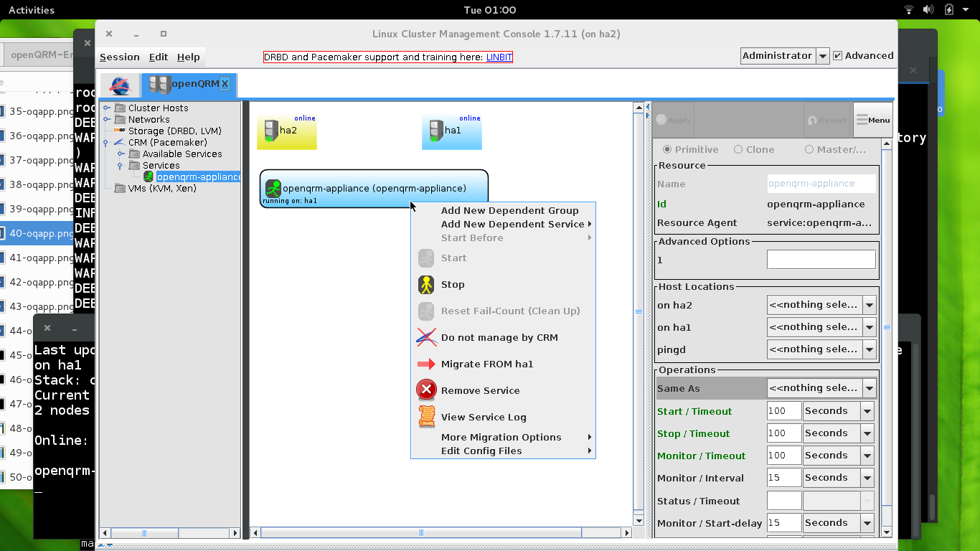Click the horizontal scrollbar of graph pane

421,532
